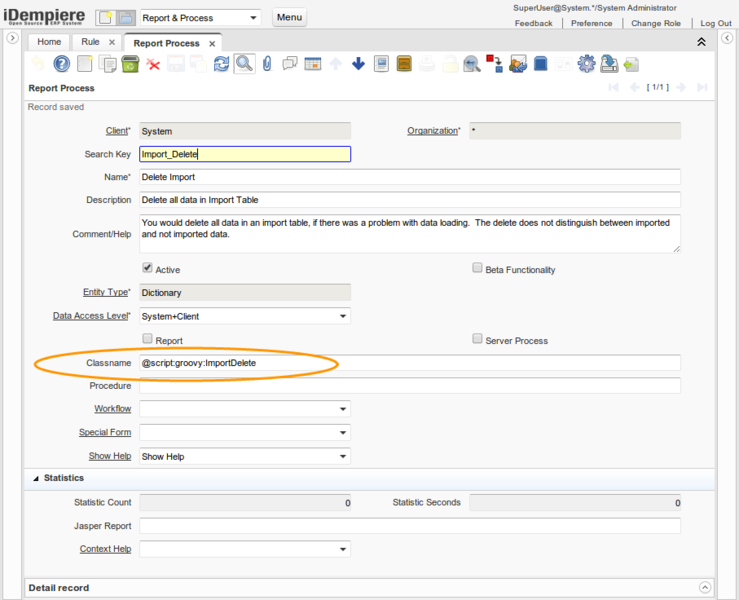Check the Server Process checkbox

point(478,339)
